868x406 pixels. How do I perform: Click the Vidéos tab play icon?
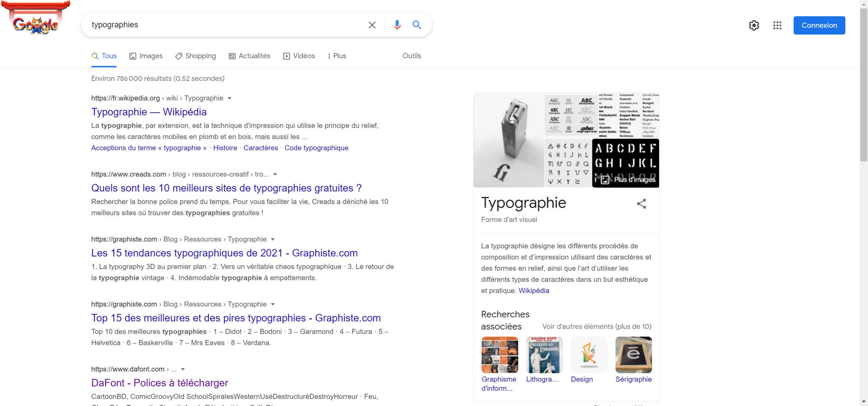pyautogui.click(x=287, y=56)
